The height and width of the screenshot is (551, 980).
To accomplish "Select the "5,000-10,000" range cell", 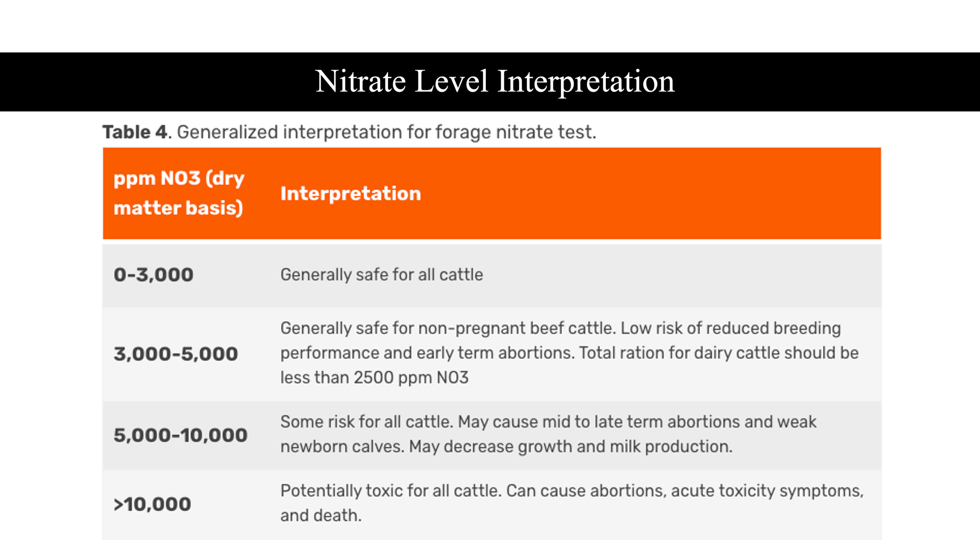I will [180, 435].
